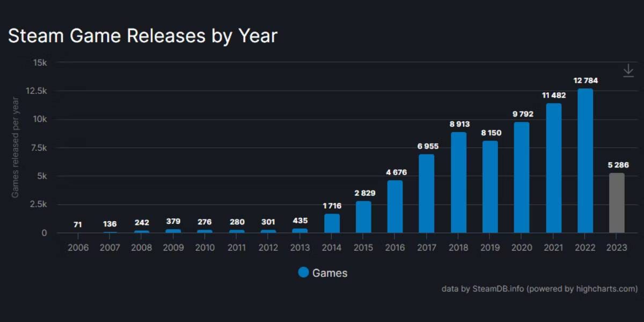The width and height of the screenshot is (644, 322).
Task: Click the '136' data label
Action: [110, 224]
